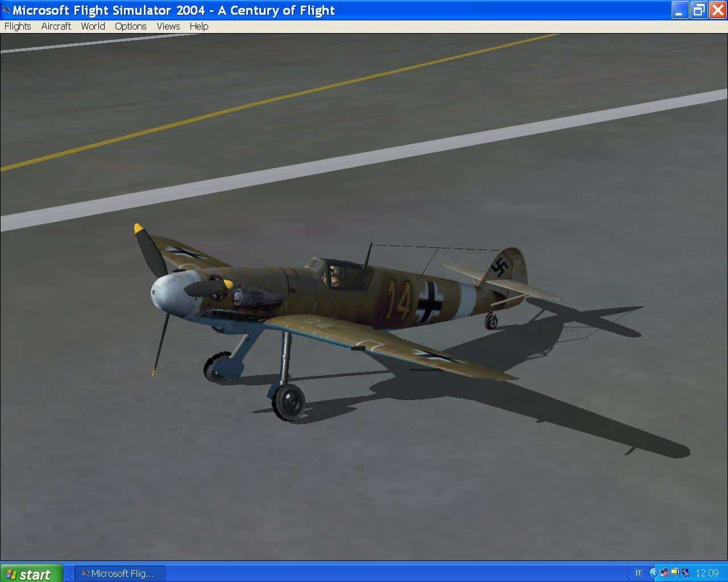Open the World menu

pos(92,26)
